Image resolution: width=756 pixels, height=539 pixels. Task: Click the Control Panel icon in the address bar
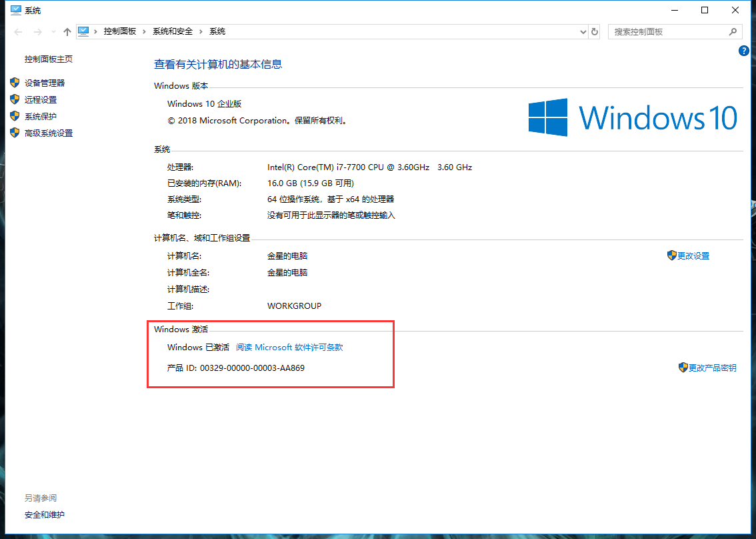(83, 31)
